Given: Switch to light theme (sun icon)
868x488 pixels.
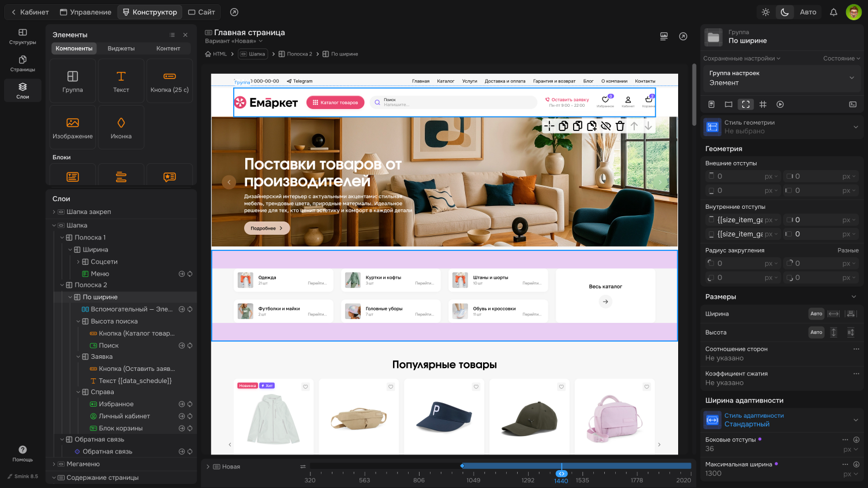Looking at the screenshot, I should click(x=766, y=12).
